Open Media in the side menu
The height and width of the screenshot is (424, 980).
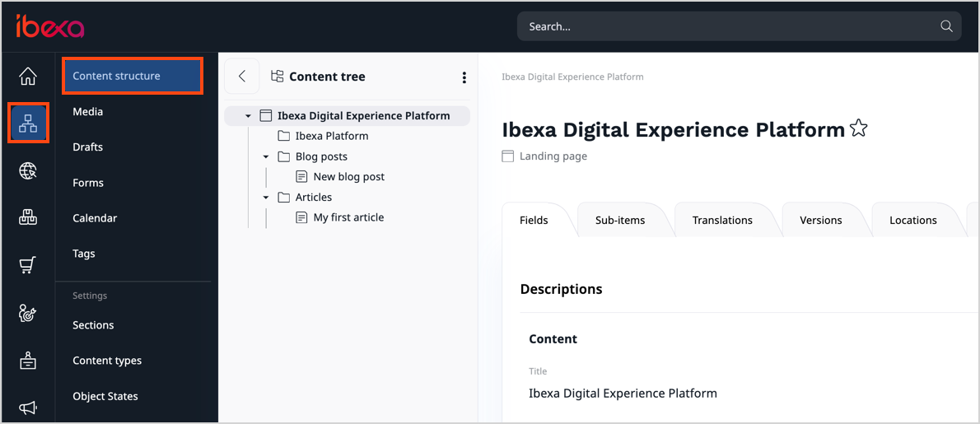point(88,111)
